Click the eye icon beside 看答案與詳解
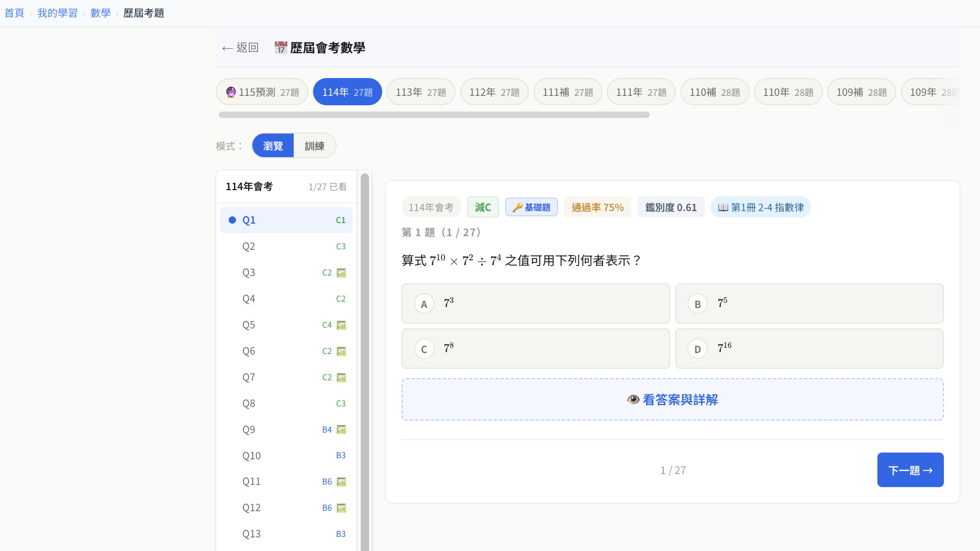980x551 pixels. coord(633,399)
